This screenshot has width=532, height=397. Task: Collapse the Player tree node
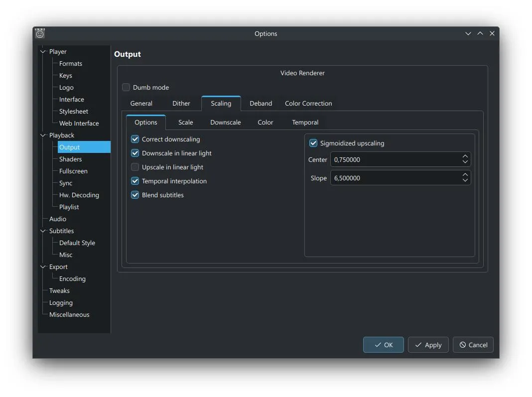[43, 52]
